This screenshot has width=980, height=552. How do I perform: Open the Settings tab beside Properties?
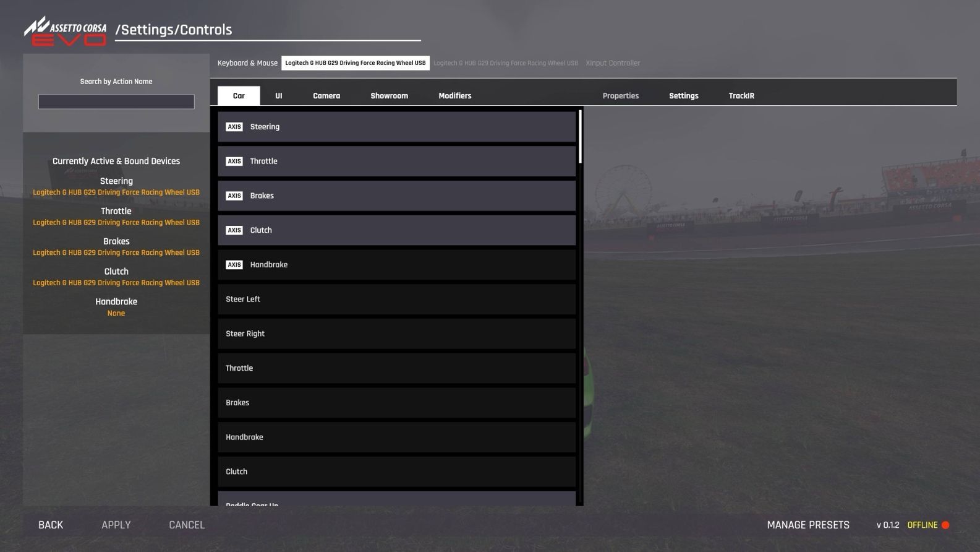683,96
